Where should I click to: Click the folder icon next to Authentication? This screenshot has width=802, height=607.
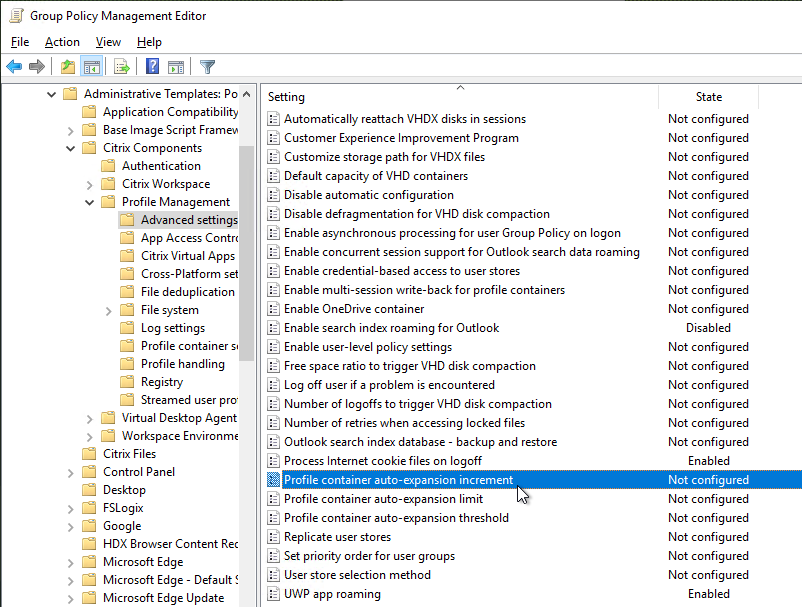(108, 166)
